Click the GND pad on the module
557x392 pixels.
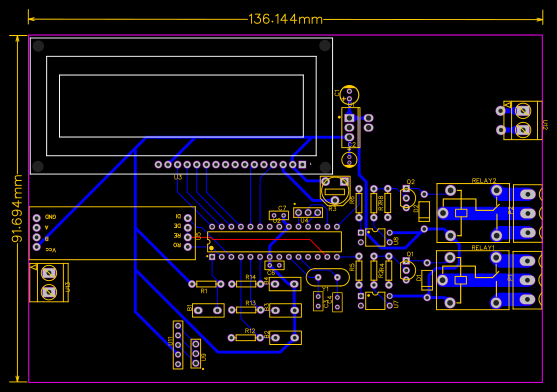[x=37, y=218]
